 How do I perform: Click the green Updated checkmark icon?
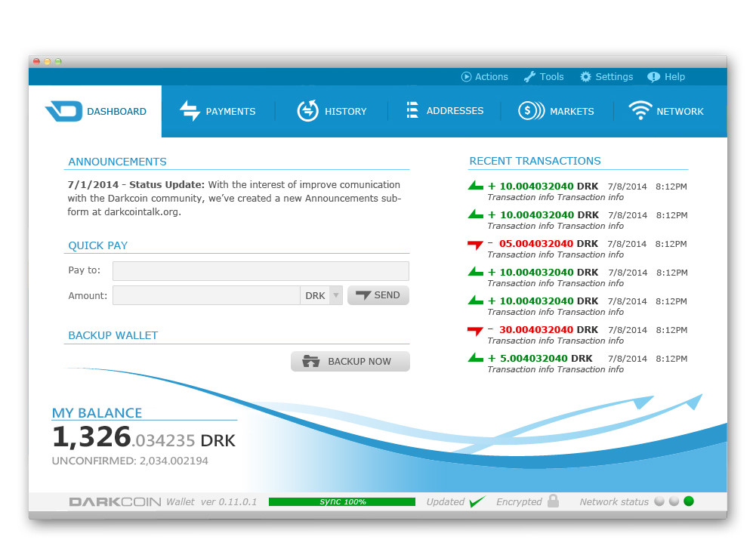click(477, 501)
